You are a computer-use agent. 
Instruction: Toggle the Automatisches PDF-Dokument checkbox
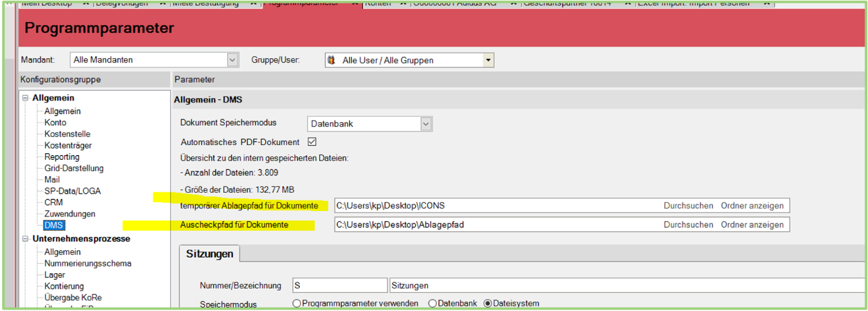click(312, 142)
